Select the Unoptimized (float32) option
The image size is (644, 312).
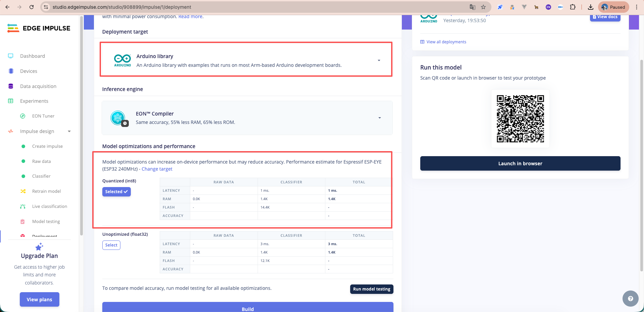click(x=111, y=245)
